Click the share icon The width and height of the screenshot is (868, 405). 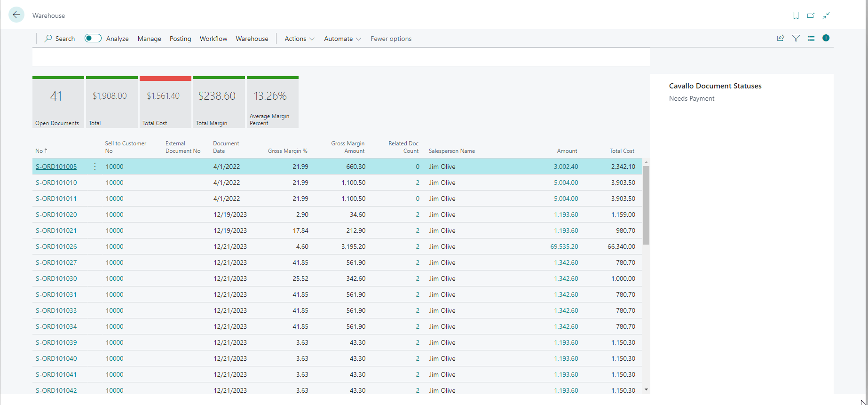click(x=781, y=38)
